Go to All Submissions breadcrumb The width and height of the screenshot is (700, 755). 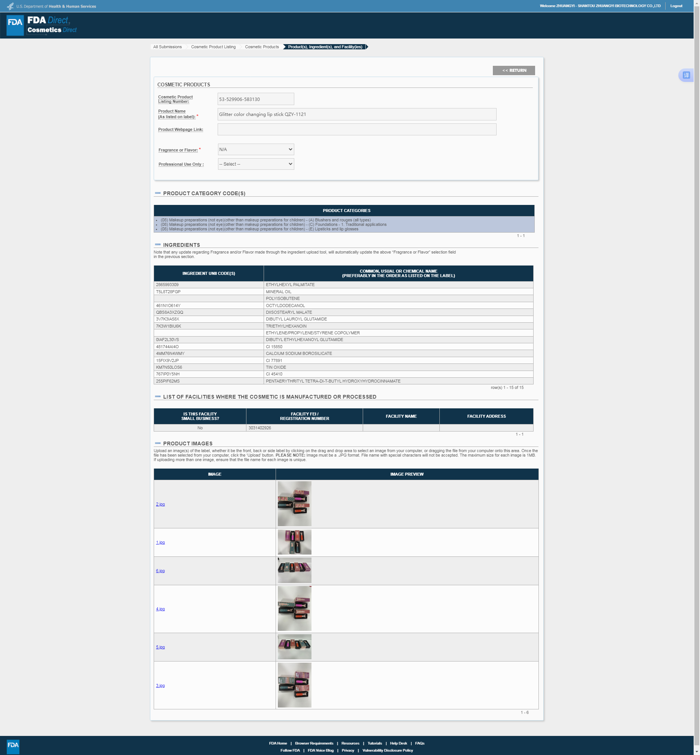click(x=168, y=47)
